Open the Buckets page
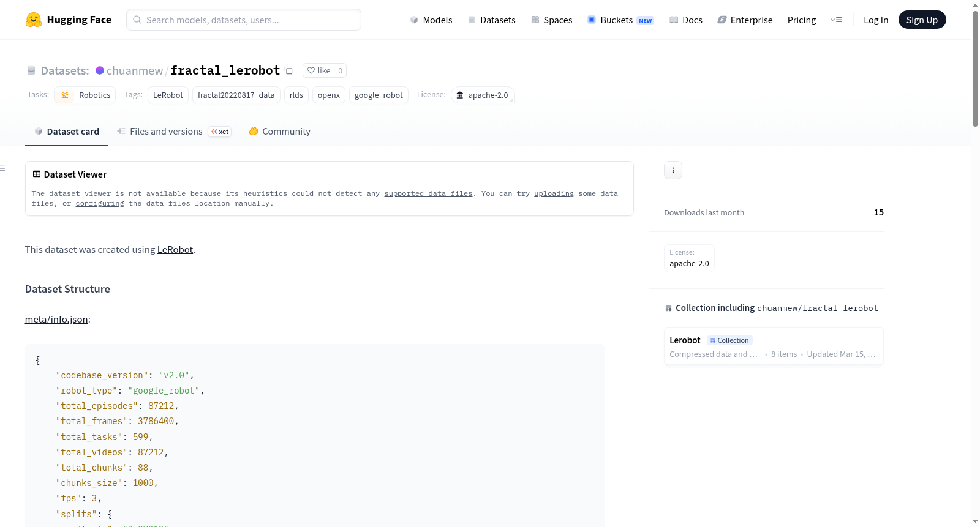980x527 pixels. click(620, 20)
